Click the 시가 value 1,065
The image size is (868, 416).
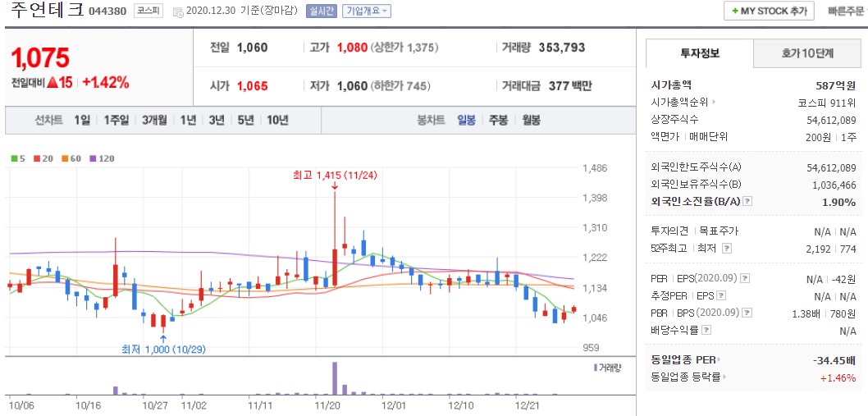click(253, 86)
